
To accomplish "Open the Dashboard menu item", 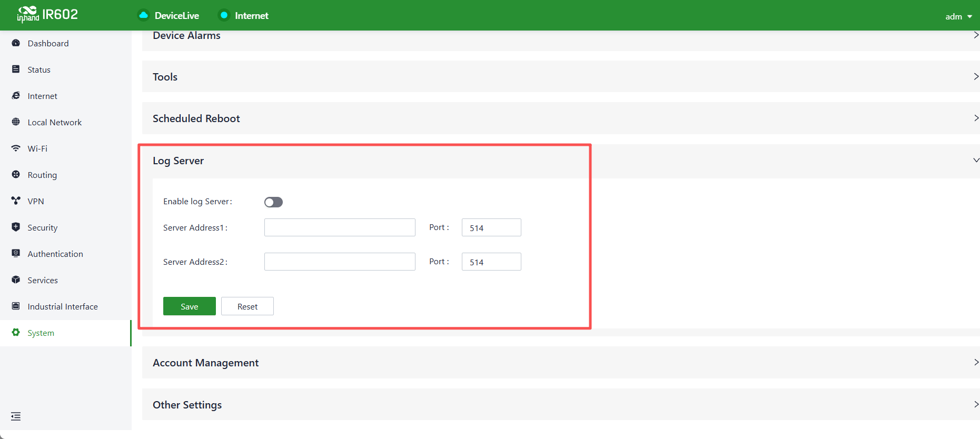I will [x=65, y=43].
